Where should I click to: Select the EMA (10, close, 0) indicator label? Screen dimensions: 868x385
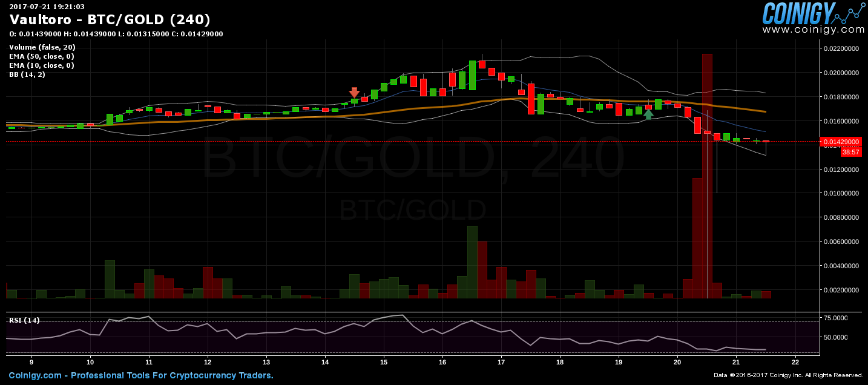(41, 65)
